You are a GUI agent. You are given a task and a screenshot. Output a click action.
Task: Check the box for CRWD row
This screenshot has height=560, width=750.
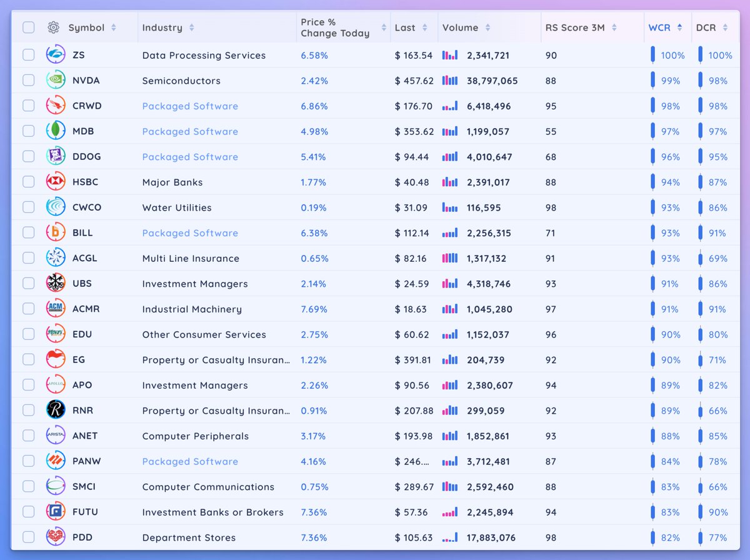coord(29,106)
